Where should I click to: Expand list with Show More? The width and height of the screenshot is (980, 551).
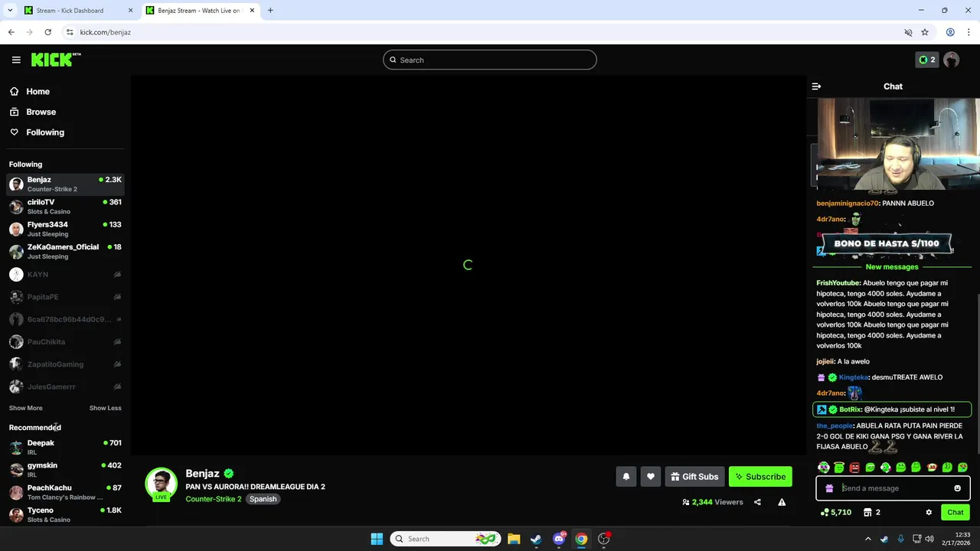[25, 408]
